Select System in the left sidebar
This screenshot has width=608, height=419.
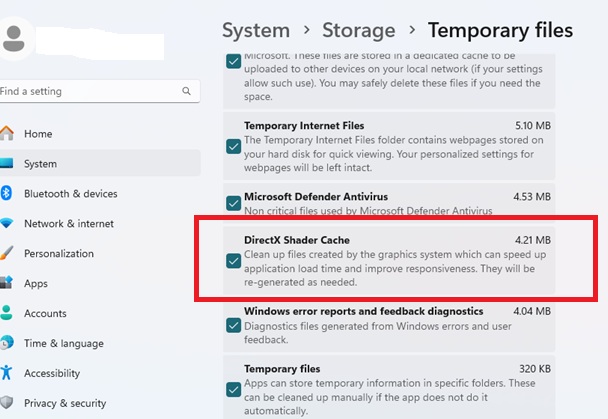coord(40,163)
